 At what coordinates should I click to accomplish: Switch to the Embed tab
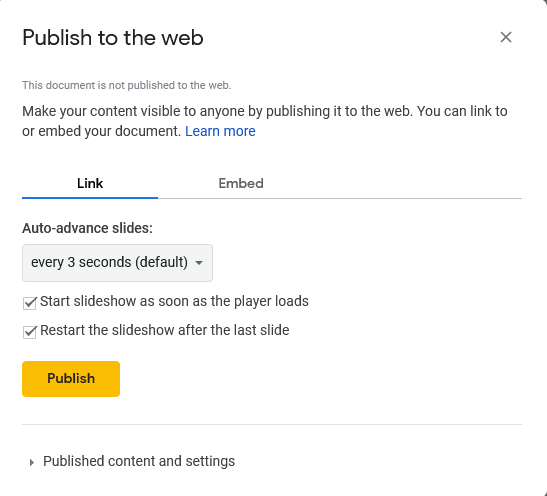coord(241,183)
